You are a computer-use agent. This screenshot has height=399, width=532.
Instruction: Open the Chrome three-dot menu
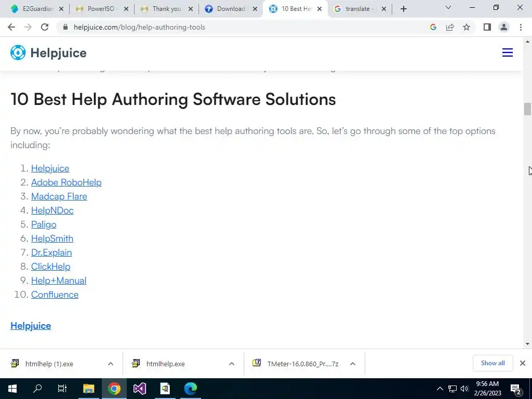tap(521, 27)
